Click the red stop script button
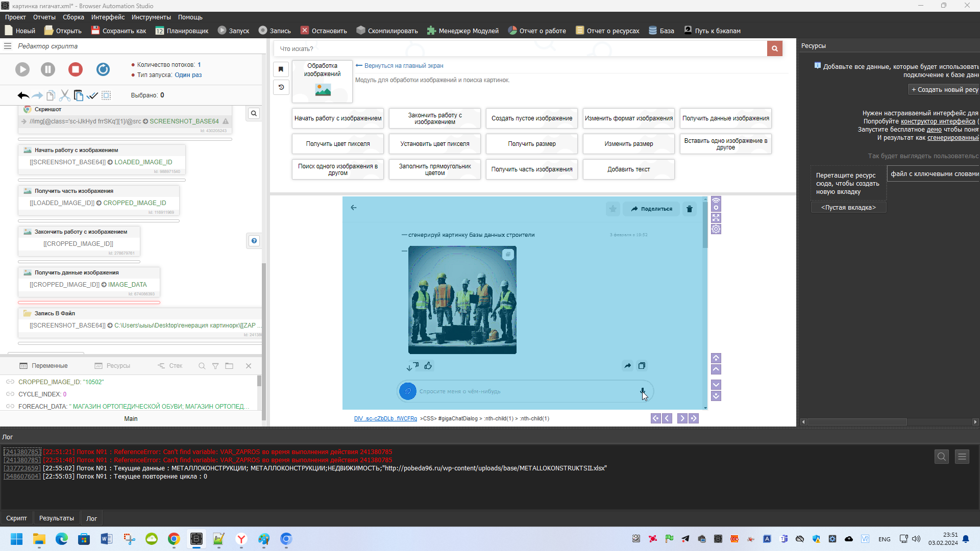 (76, 69)
